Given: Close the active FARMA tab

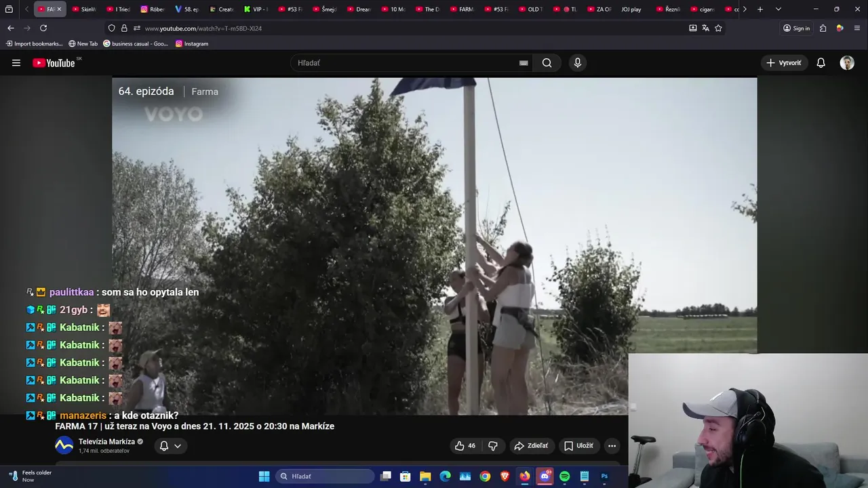Looking at the screenshot, I should (x=59, y=9).
